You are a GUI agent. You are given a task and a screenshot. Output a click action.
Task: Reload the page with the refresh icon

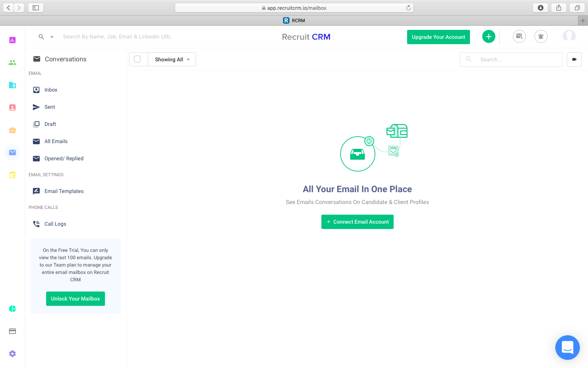(408, 8)
